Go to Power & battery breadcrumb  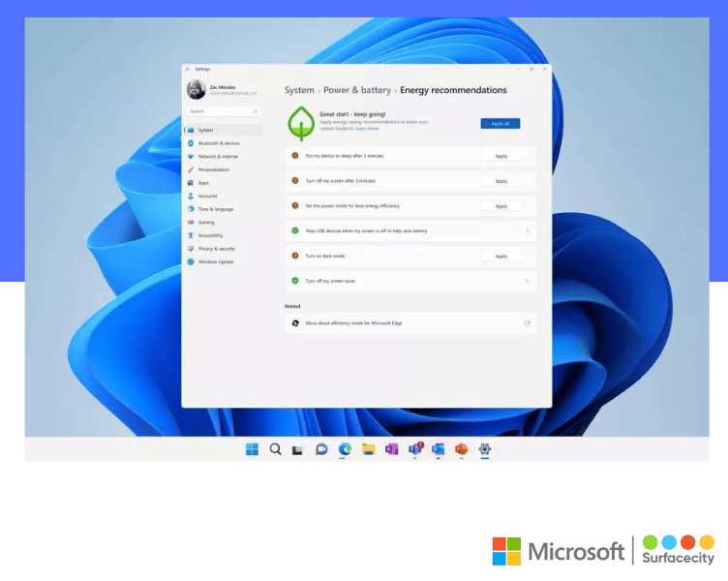click(x=357, y=90)
